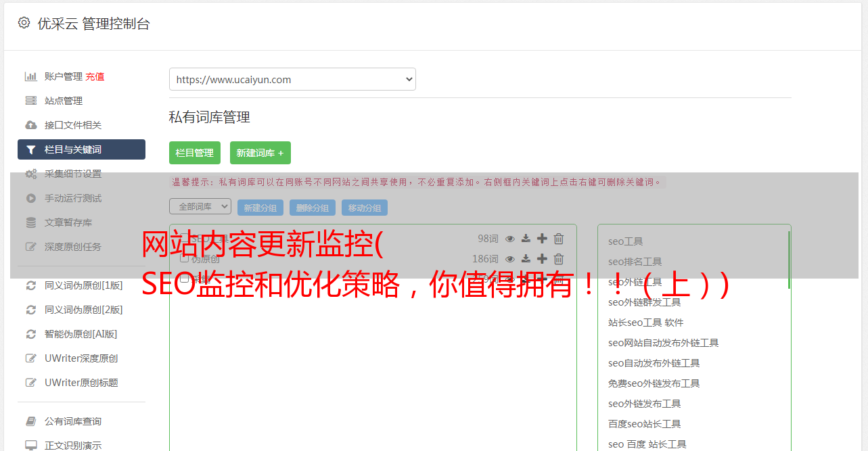Click the refresh icon for 同义词伪原创[1版]
This screenshot has height=451, width=868.
[30, 285]
